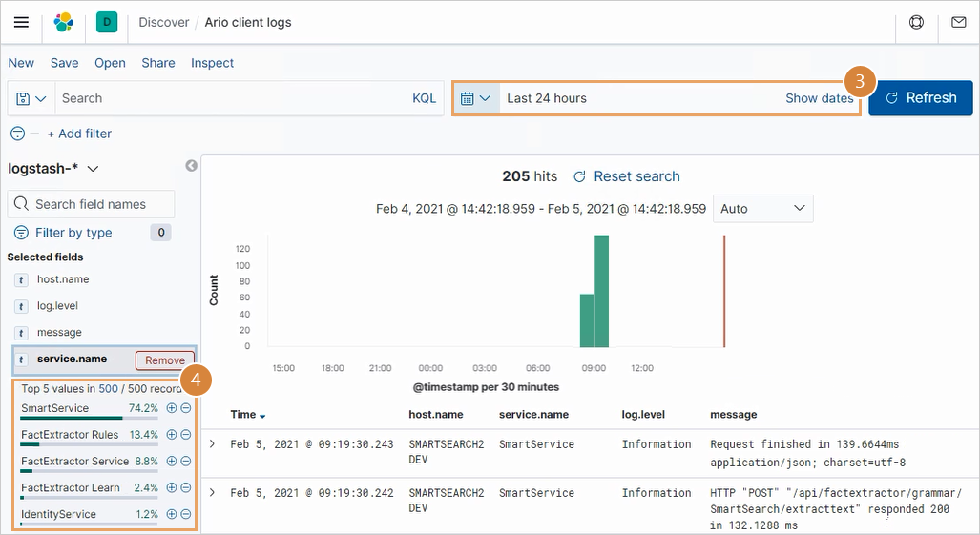This screenshot has height=535, width=980.
Task: Collapse the field sidebar with arrow icon
Action: (191, 166)
